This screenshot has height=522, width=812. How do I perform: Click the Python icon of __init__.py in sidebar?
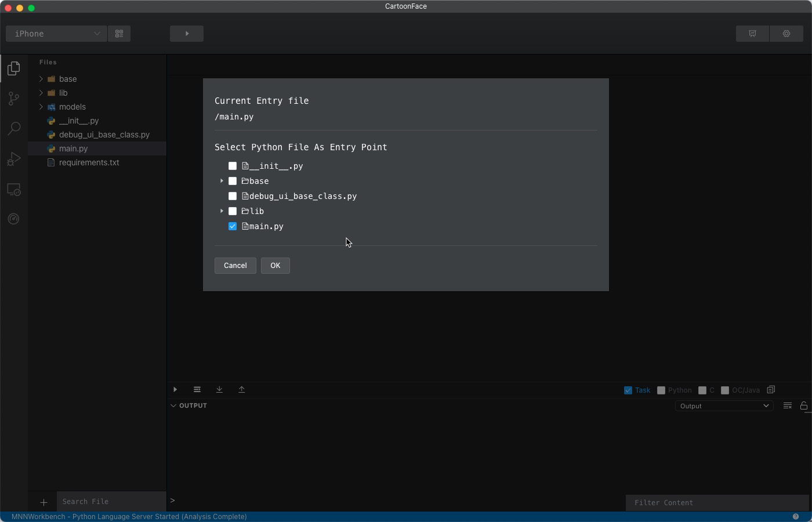coord(51,121)
